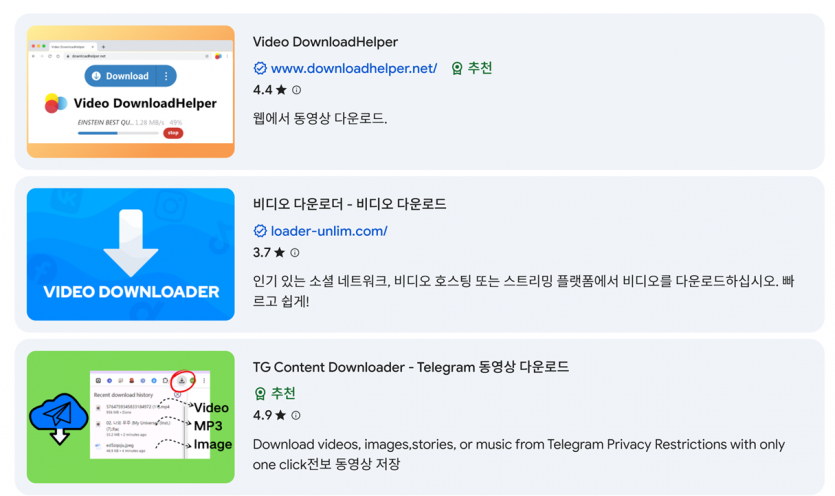This screenshot has height=496, width=835.
Task: Open the www.downloadhelper.net/ link
Action: pyautogui.click(x=354, y=68)
